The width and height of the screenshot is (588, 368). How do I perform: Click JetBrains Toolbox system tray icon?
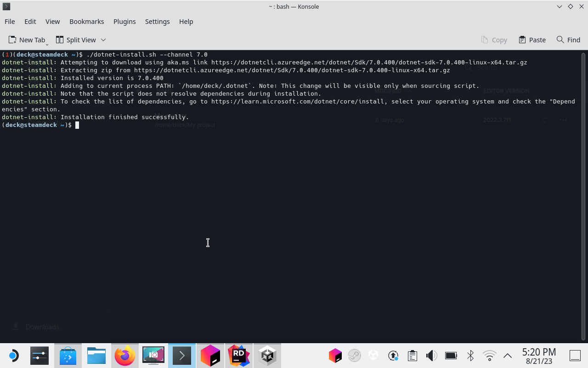point(335,356)
